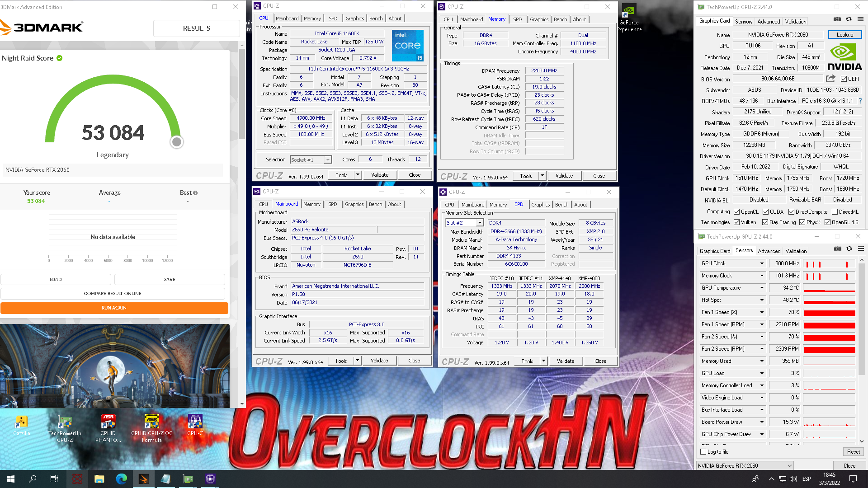Click Reset button in GPU-Z Sensors
The width and height of the screenshot is (868, 488).
pos(853,452)
